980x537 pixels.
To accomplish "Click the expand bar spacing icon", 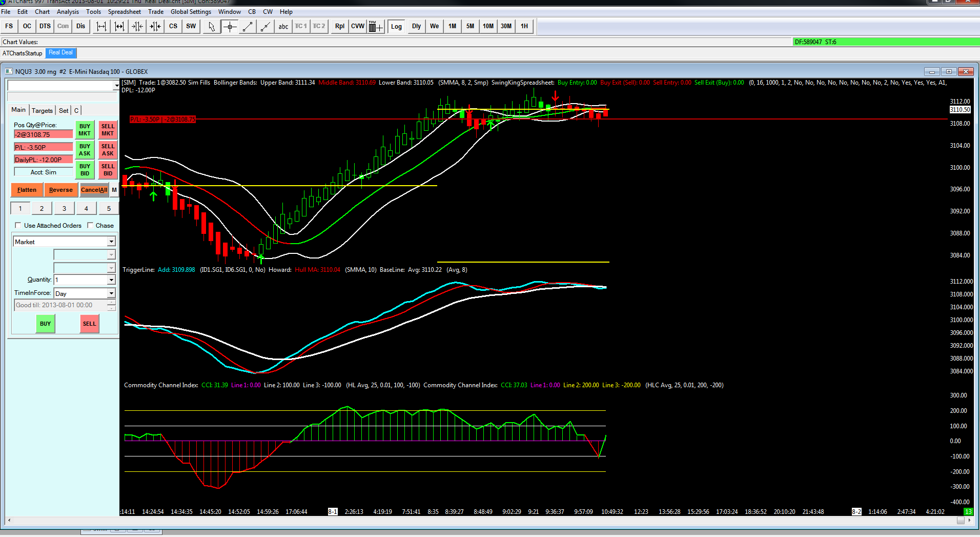I will click(101, 27).
